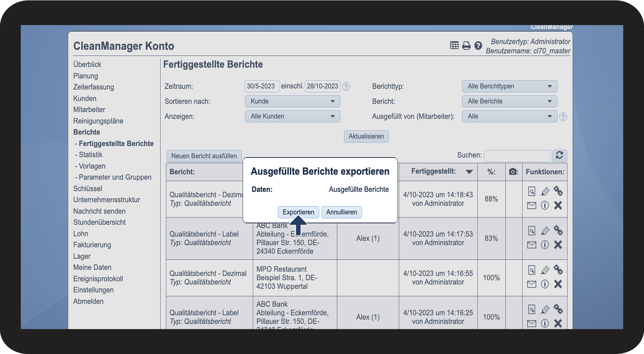Expand the Berichttyp dropdown
This screenshot has height=354, width=644.
[x=510, y=86]
